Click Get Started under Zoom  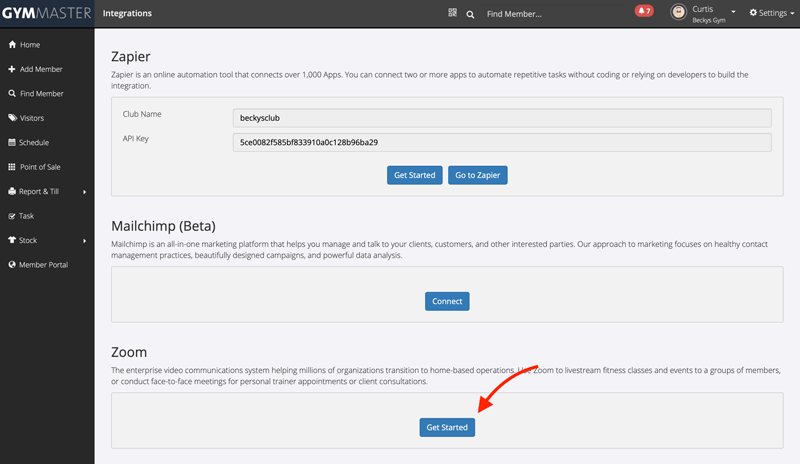pyautogui.click(x=447, y=427)
